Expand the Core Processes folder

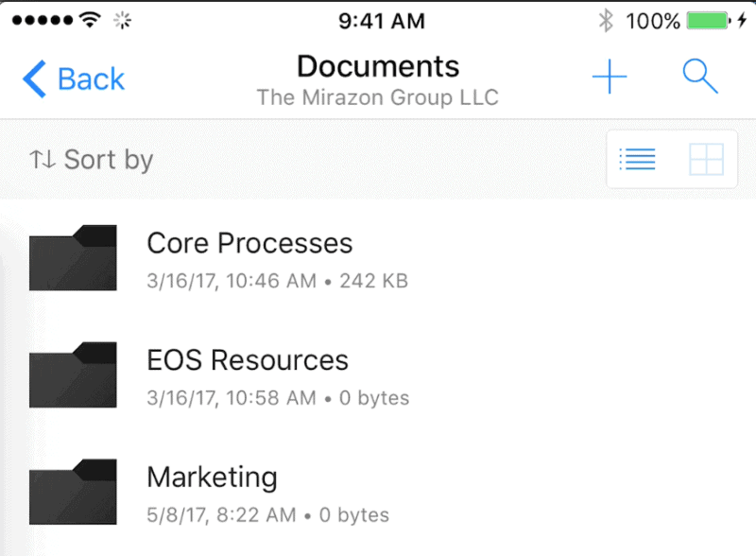coord(249,243)
